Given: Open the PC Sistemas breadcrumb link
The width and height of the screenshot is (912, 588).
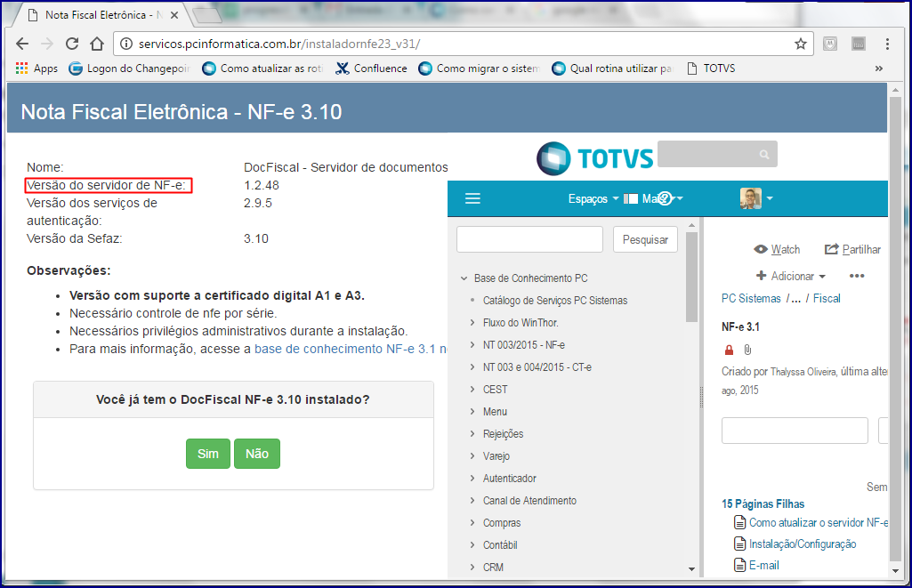Looking at the screenshot, I should pyautogui.click(x=751, y=298).
